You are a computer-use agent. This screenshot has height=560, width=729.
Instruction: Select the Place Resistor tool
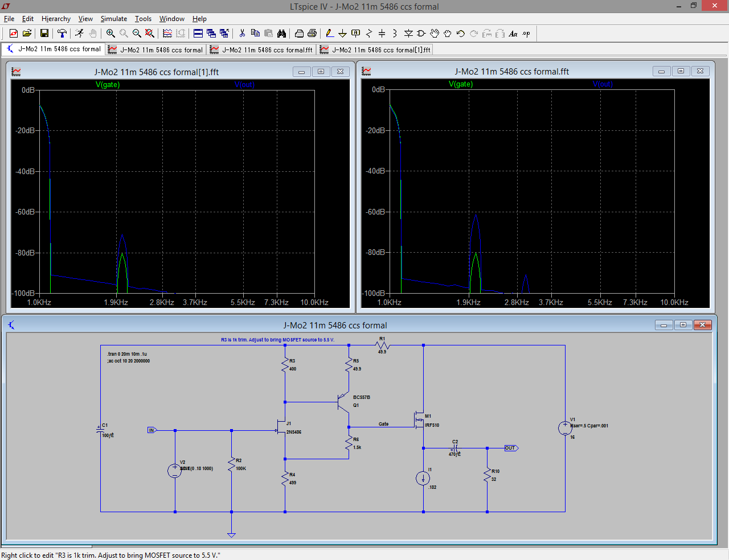click(x=369, y=34)
